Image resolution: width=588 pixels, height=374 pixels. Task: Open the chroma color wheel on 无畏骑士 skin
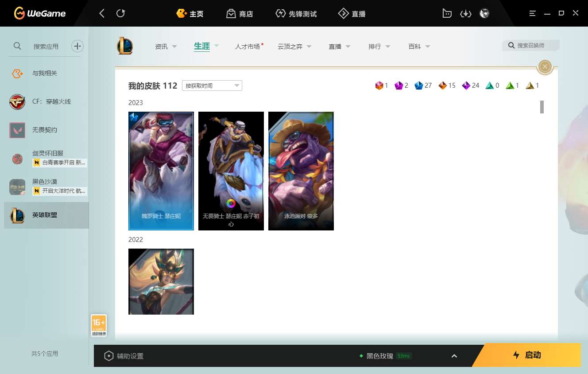[231, 203]
